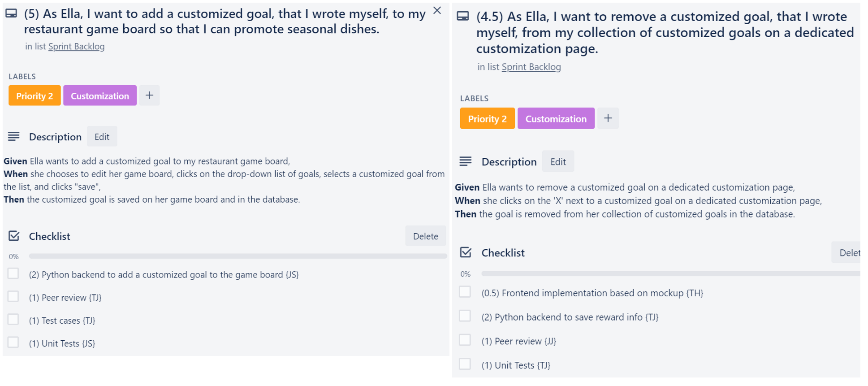Tick the Peer review {JJ} checkbox
Screen dimensions: 868x386
point(465,340)
